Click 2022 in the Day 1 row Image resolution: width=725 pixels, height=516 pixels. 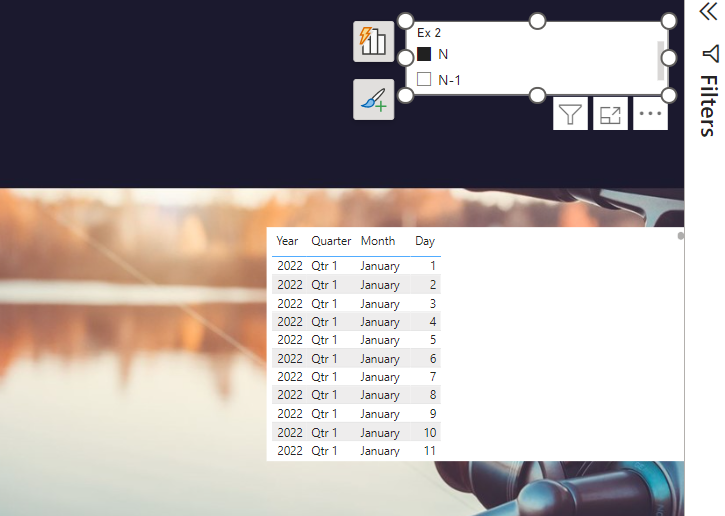pos(290,266)
